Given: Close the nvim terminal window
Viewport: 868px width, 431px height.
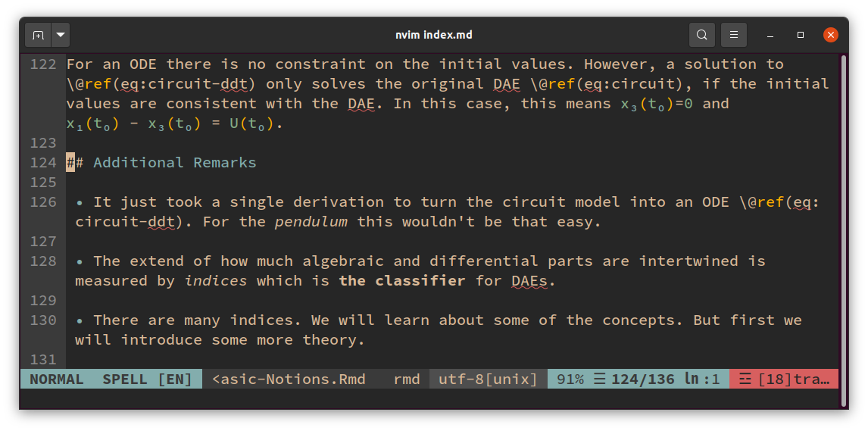Looking at the screenshot, I should point(831,35).
